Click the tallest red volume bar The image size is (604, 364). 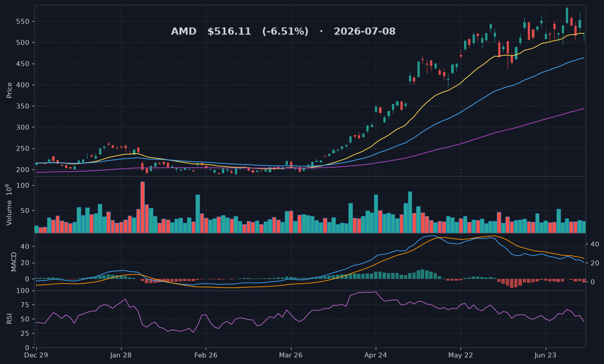[143, 207]
